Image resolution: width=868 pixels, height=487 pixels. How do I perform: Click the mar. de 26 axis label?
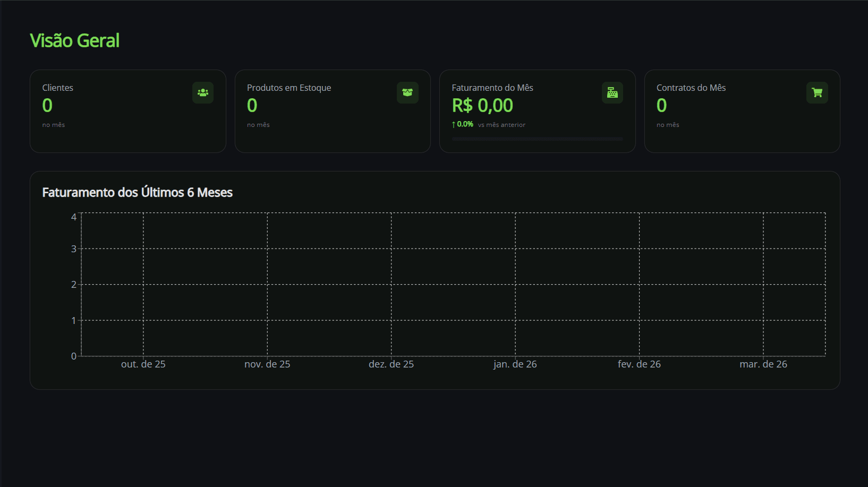763,364
